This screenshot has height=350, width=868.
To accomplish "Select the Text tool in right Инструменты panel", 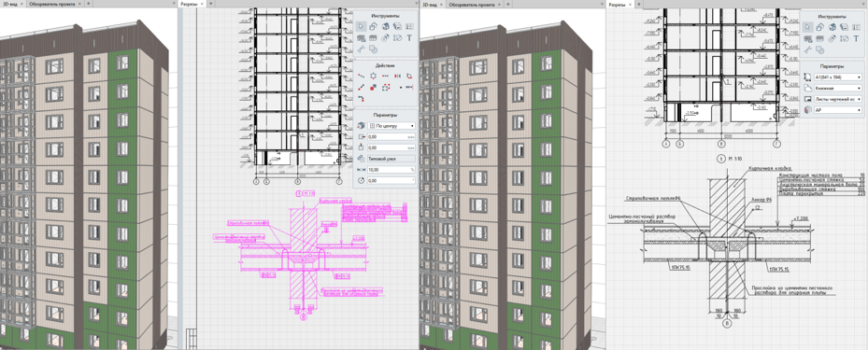I will (857, 38).
